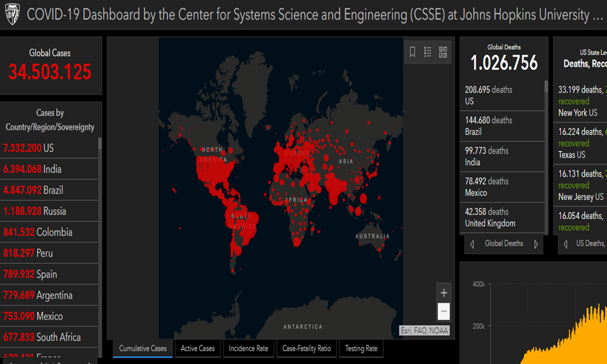Select the Cumulative Cases tab
The width and height of the screenshot is (607, 364).
143,348
